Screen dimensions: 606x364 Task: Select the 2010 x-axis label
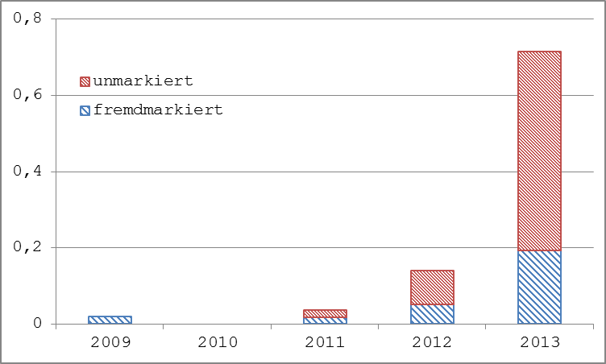pos(218,342)
